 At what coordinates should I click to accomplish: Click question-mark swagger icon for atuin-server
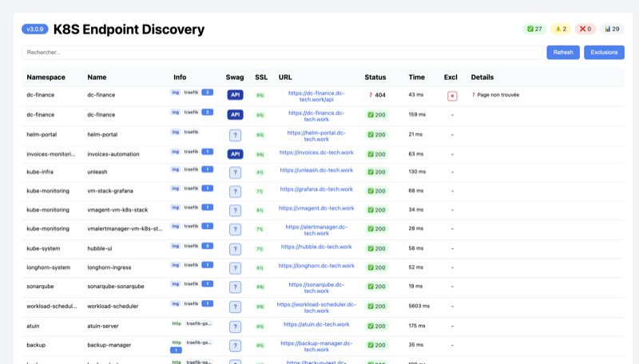(235, 326)
